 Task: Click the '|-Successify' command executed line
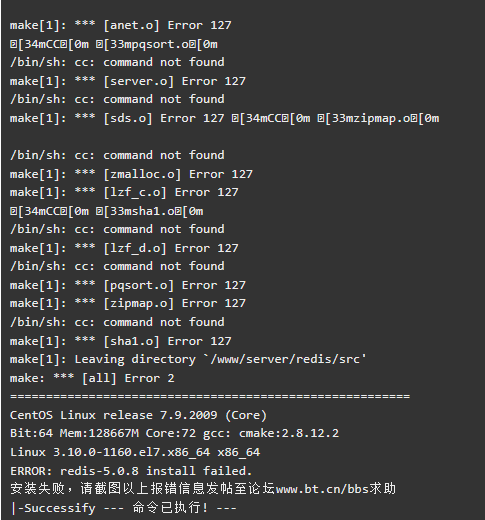(x=123, y=508)
